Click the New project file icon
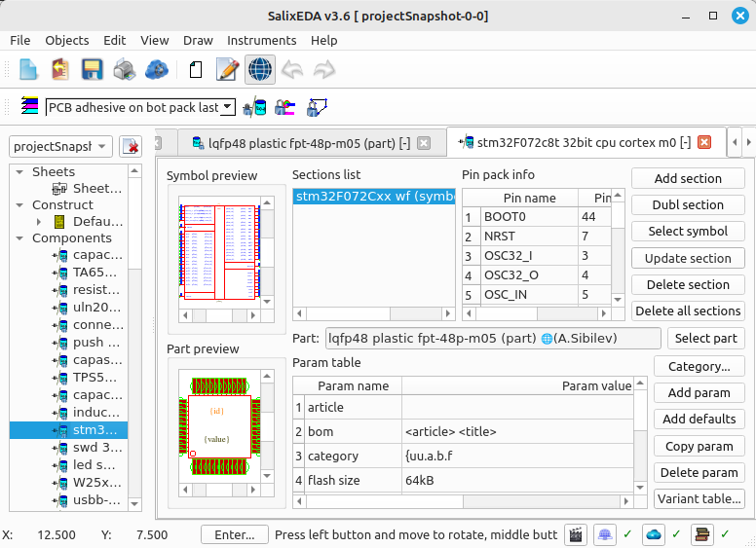The image size is (756, 548). [x=28, y=69]
